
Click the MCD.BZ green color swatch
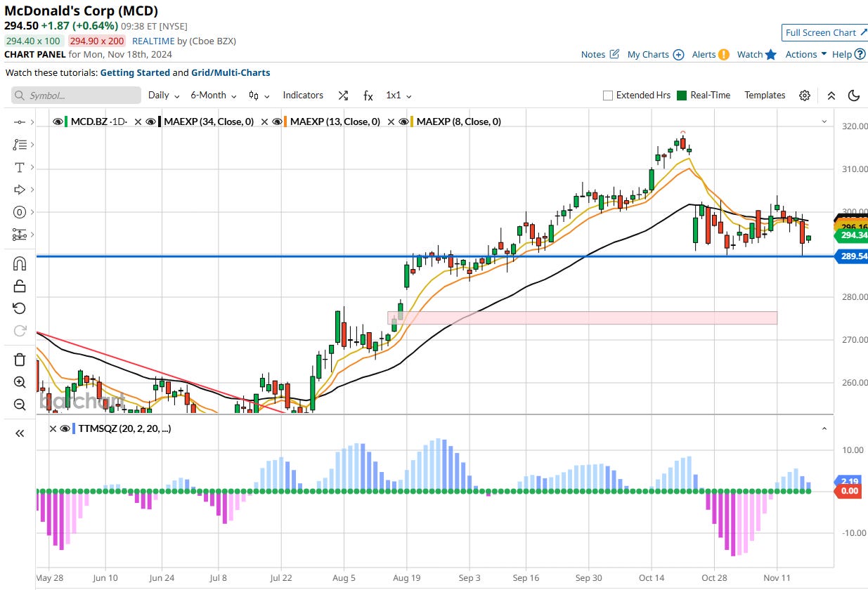click(67, 122)
